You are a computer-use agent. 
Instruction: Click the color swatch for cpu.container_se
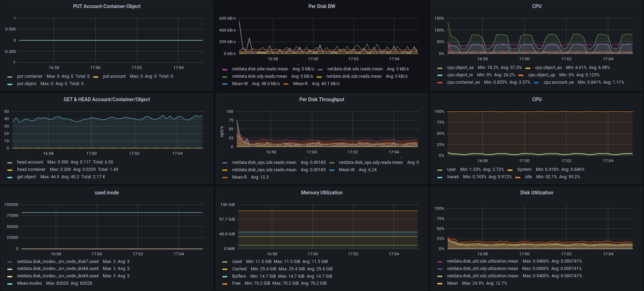[x=440, y=83]
